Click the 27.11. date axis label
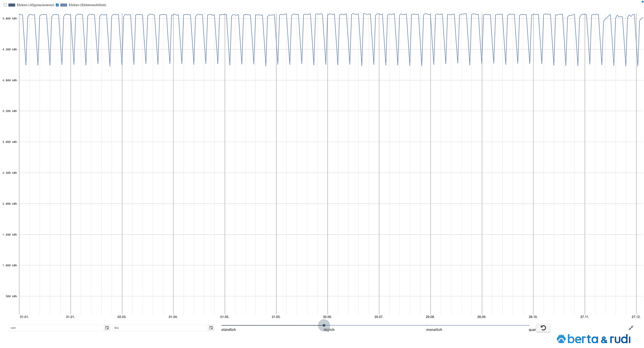 click(x=585, y=317)
